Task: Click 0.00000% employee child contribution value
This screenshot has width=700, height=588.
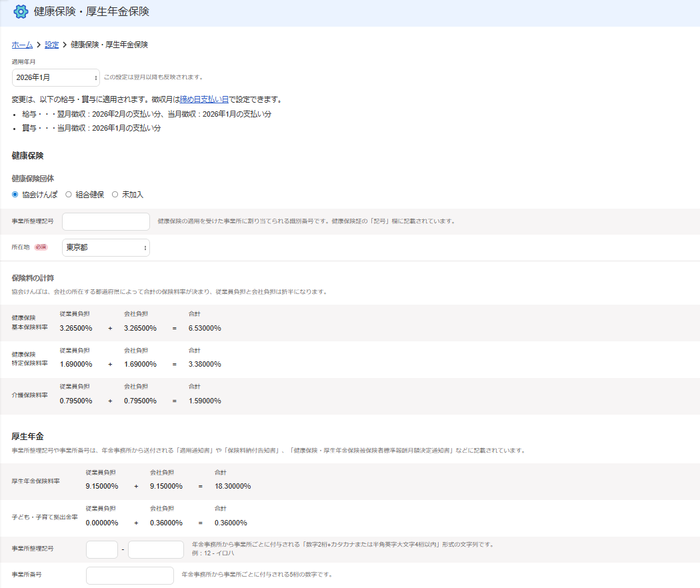Action: (102, 523)
